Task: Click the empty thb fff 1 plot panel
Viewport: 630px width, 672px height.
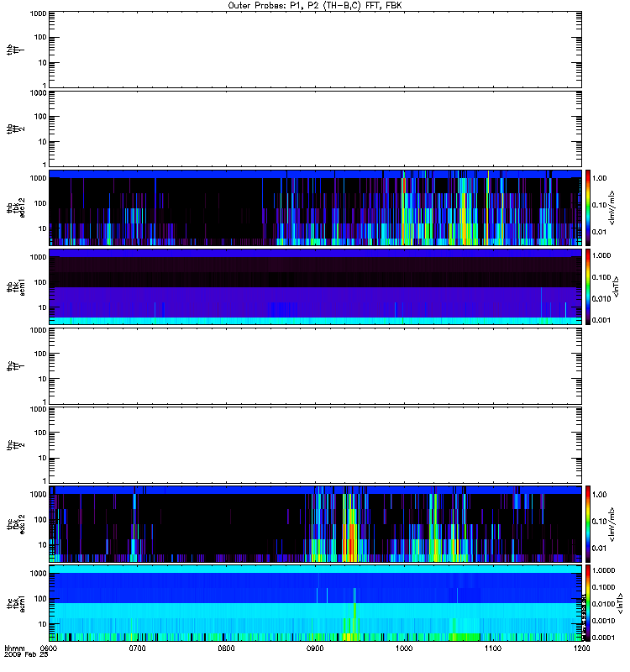Action: point(316,50)
